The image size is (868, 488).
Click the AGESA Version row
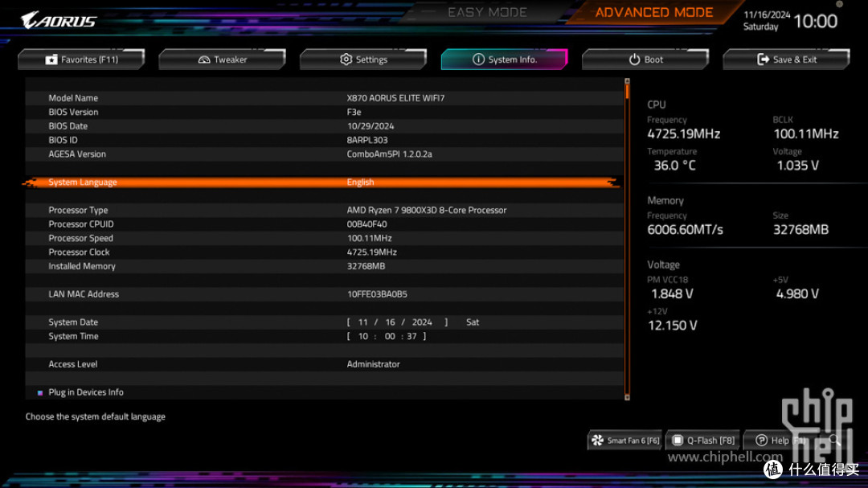[325, 154]
